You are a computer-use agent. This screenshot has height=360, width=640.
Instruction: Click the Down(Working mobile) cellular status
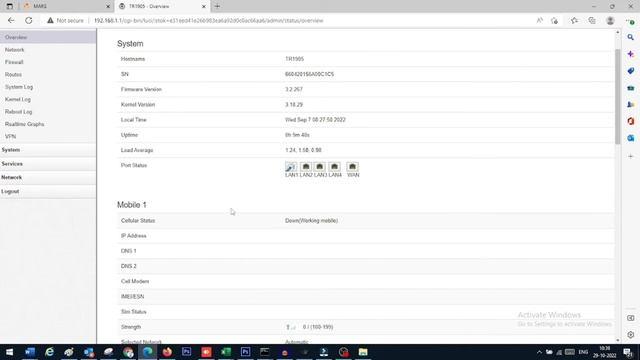point(311,221)
